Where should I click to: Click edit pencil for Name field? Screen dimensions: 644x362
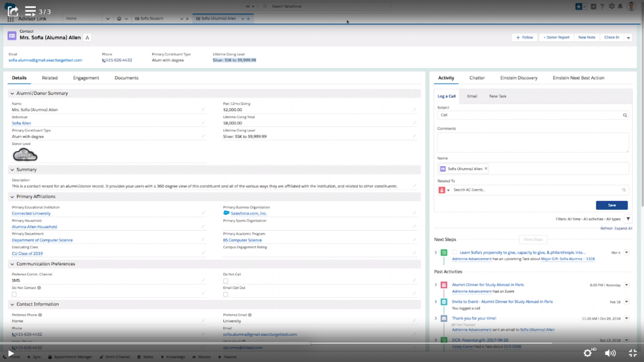203,109
